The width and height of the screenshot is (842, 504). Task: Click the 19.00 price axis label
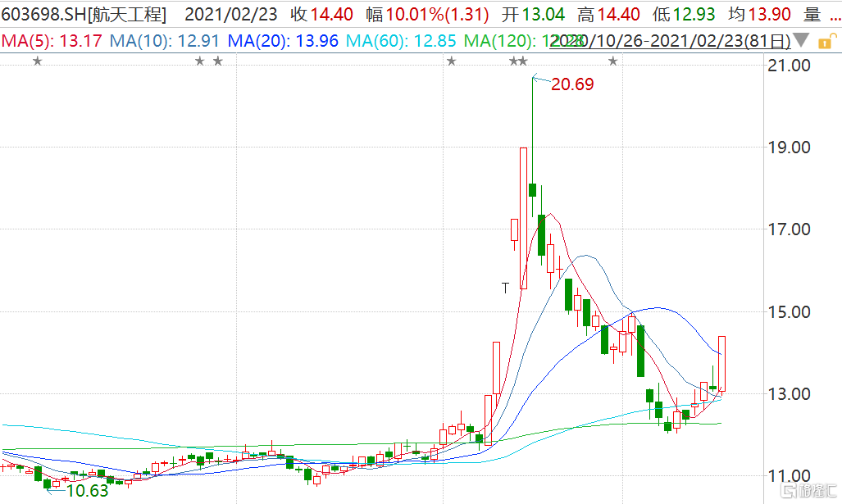(x=789, y=147)
